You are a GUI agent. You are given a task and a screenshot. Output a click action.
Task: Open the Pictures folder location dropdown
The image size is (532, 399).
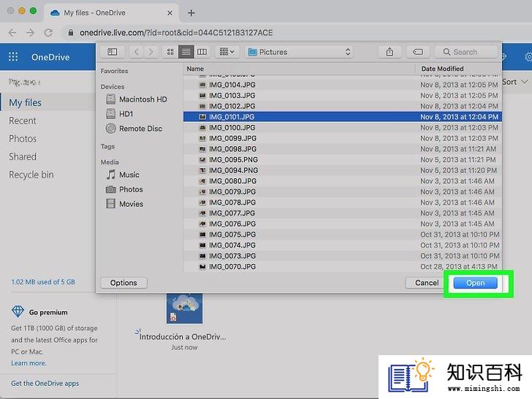(299, 52)
